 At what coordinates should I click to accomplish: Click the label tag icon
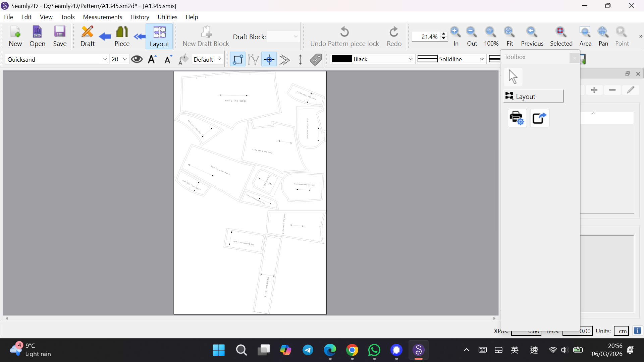pyautogui.click(x=316, y=59)
